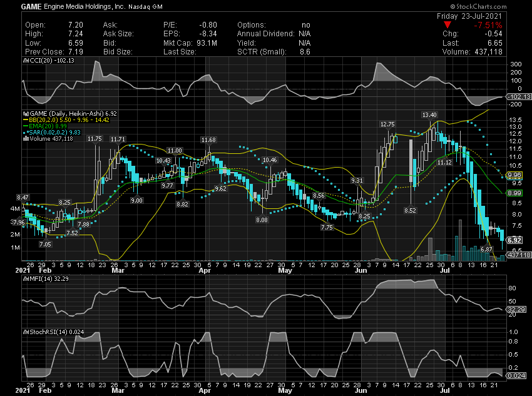
Task: Click the CCI(20) panel indicator icon
Action: (26, 61)
